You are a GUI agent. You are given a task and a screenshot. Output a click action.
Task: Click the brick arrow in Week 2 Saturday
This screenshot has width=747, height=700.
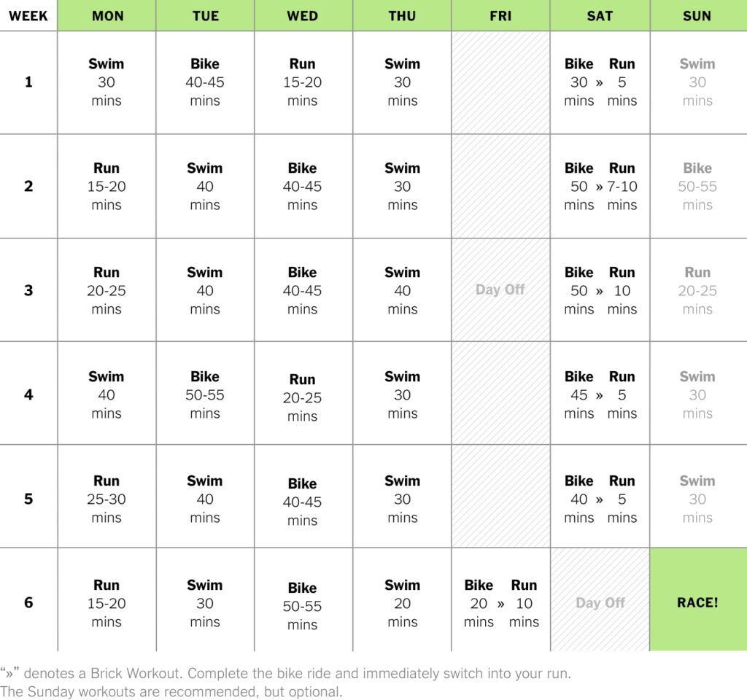coord(599,187)
